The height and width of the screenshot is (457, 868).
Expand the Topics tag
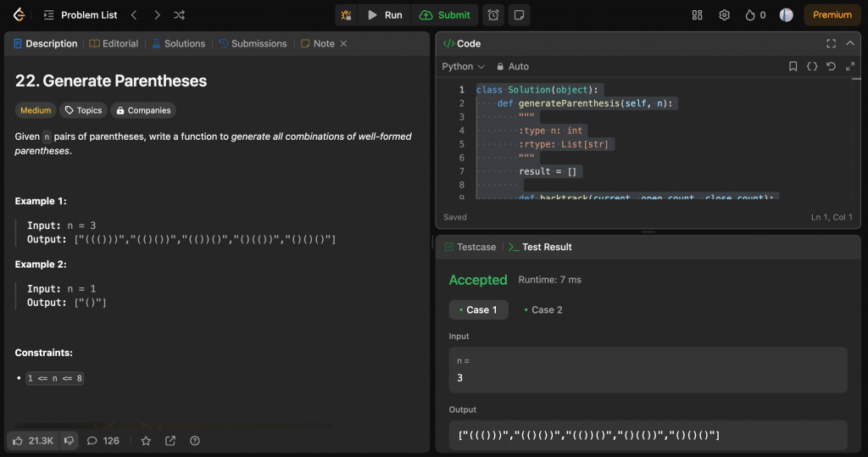tap(83, 110)
